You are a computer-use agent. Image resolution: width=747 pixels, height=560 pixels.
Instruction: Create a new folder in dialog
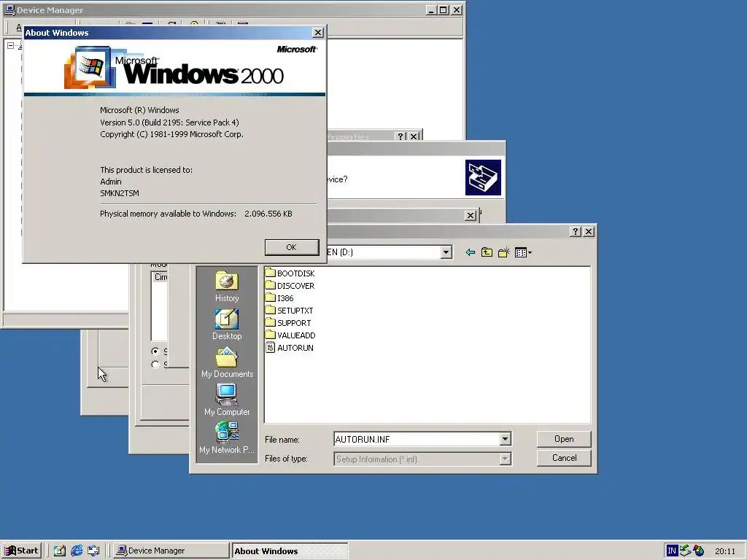(x=503, y=252)
